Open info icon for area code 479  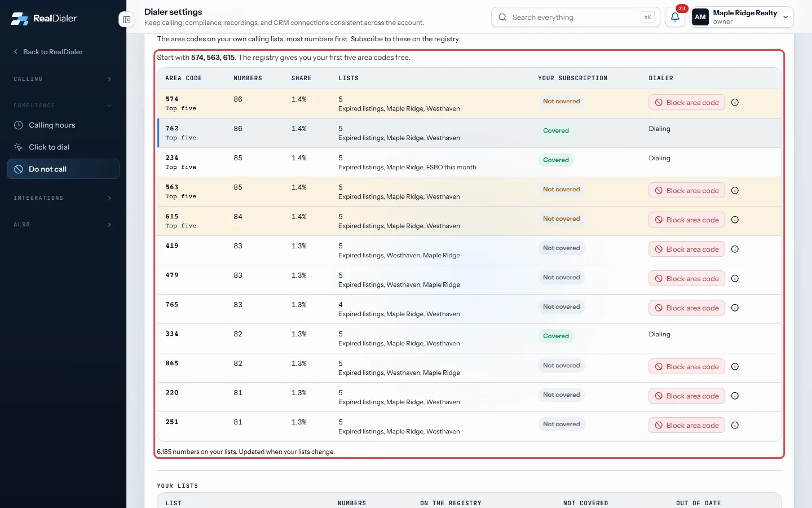(x=735, y=279)
